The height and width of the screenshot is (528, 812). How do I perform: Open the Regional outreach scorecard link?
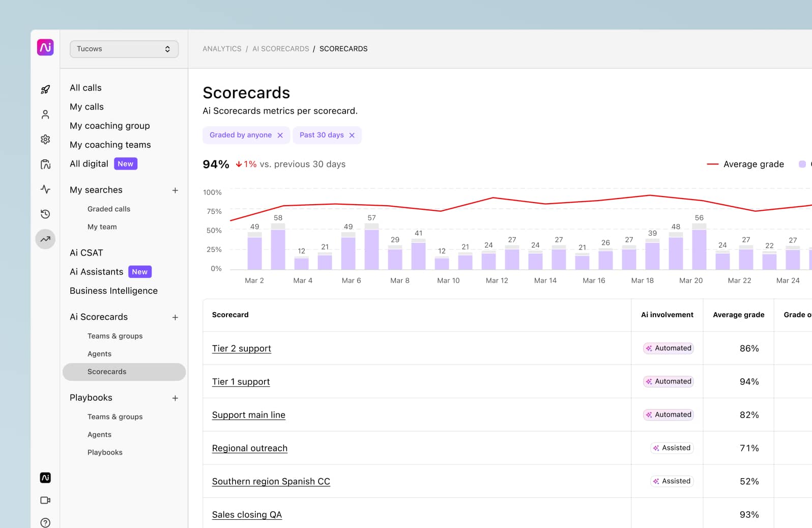click(x=249, y=448)
